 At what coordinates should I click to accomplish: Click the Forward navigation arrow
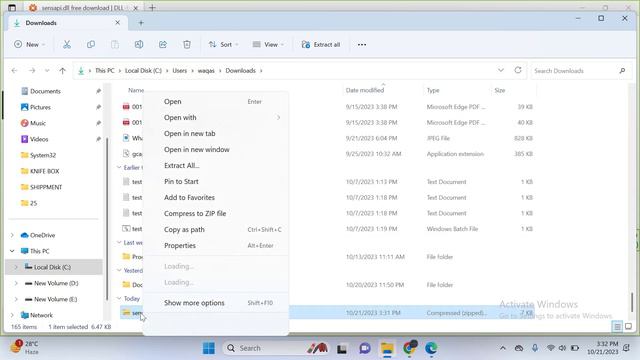[32, 71]
